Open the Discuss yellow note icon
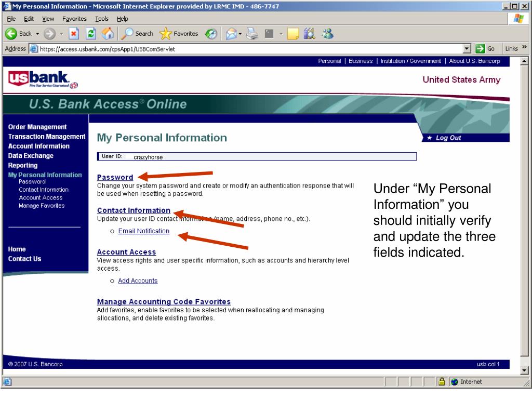 point(293,34)
